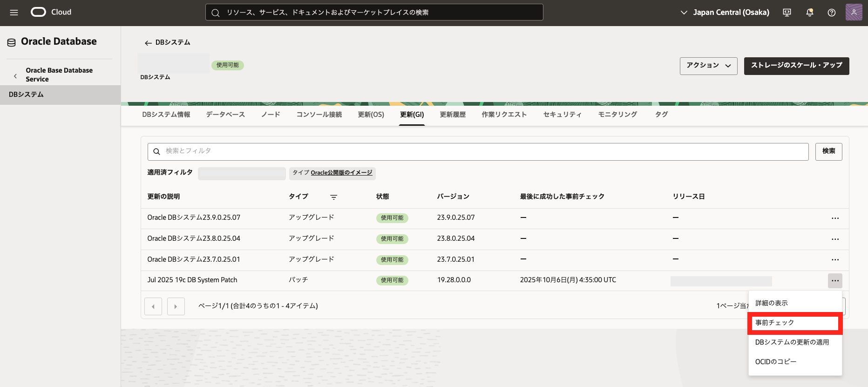This screenshot has height=387, width=868.
Task: Open actions menu for 23.8.0.25.04 upgrade row
Action: pyautogui.click(x=835, y=239)
